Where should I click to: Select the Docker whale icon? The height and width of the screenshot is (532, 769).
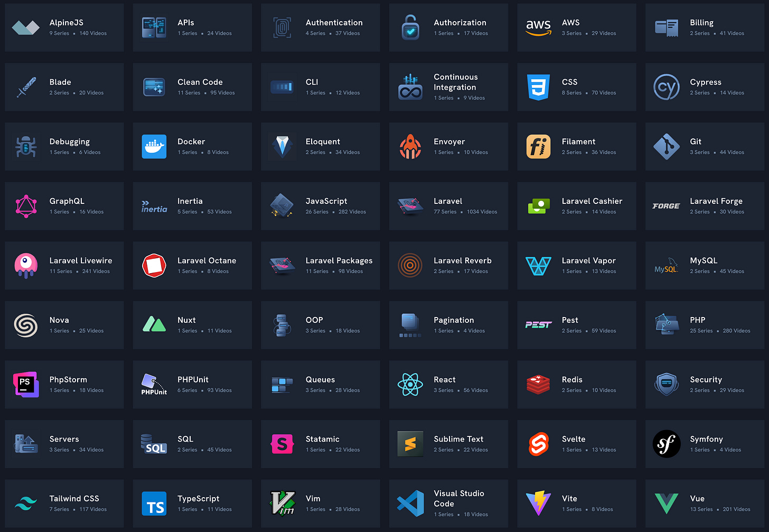[154, 147]
